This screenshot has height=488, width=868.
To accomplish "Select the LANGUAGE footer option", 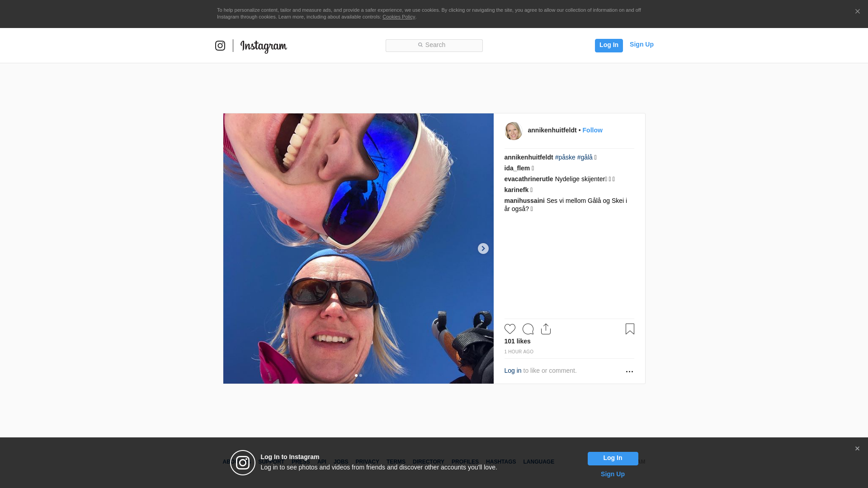I will tap(538, 462).
